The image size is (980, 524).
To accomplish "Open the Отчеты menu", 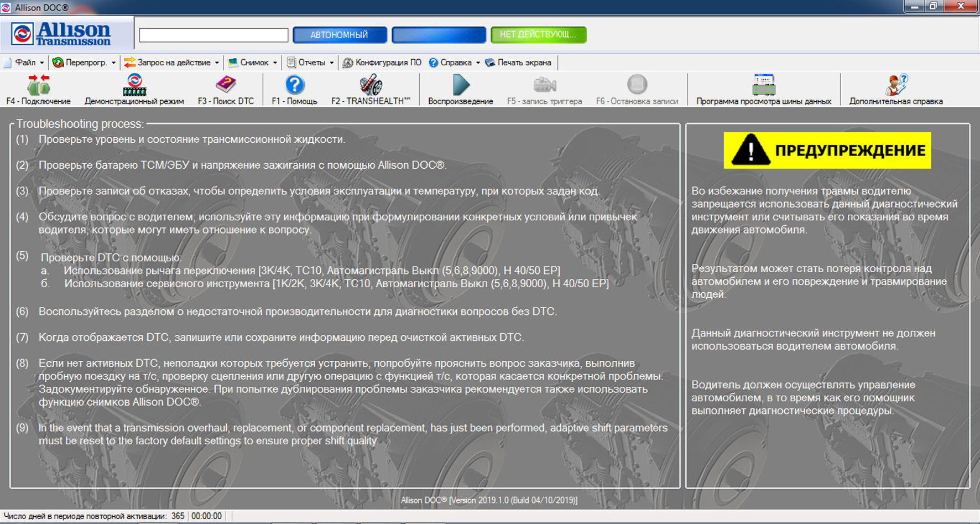I will (311, 63).
